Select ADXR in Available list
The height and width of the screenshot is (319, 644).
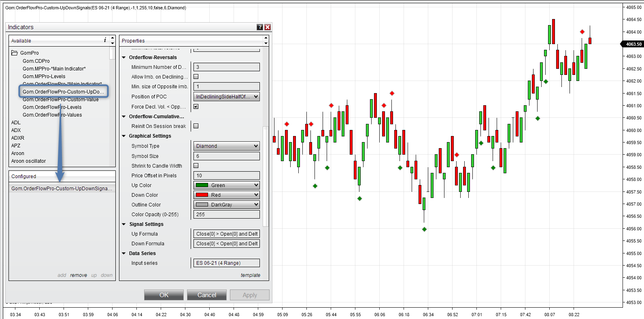click(x=18, y=138)
